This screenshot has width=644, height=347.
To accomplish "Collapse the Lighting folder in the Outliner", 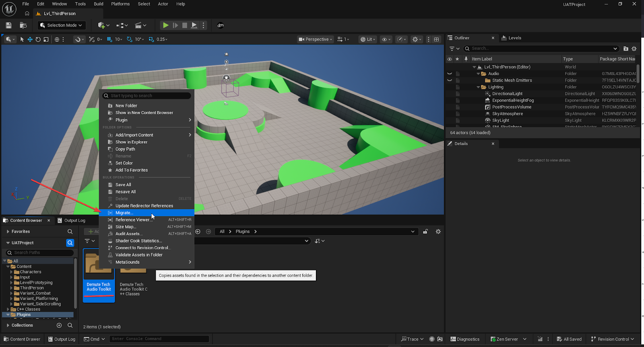I will [478, 87].
